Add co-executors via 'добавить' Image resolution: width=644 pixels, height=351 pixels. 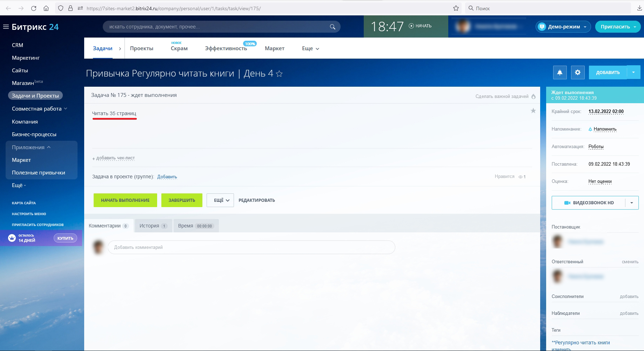click(629, 297)
